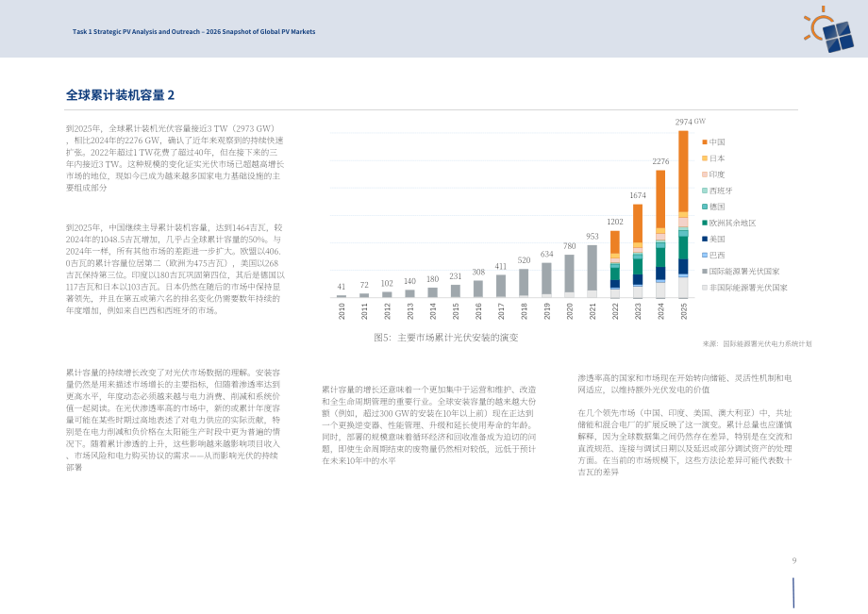Click the '140' bar value label
868x614 pixels.
(409, 282)
